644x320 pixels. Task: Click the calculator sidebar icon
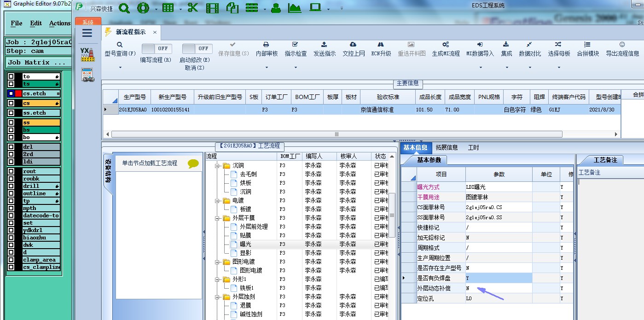point(87,75)
